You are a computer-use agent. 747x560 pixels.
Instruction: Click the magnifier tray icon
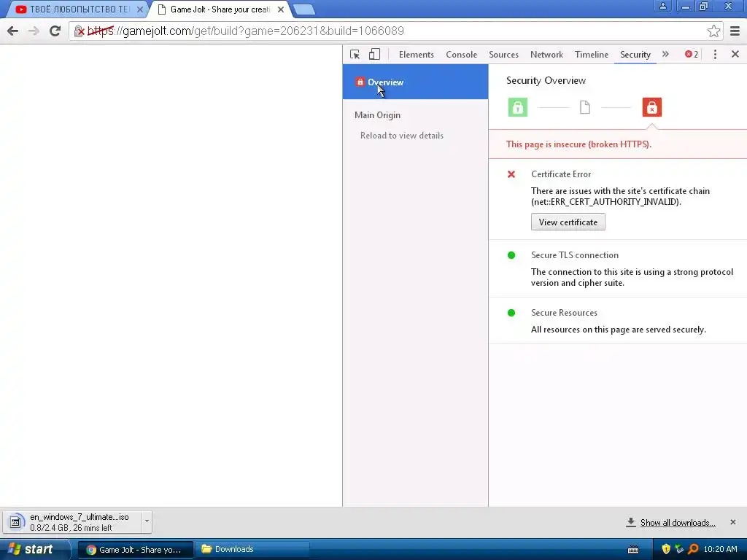(693, 549)
